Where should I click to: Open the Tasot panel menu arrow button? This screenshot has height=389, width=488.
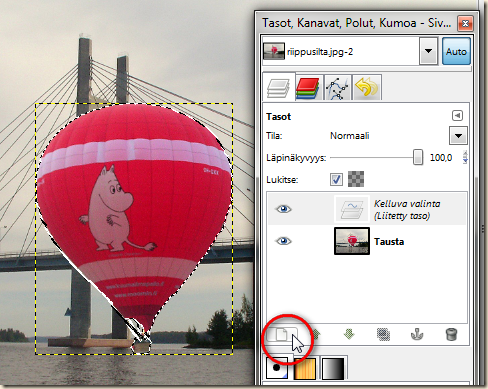click(457, 116)
